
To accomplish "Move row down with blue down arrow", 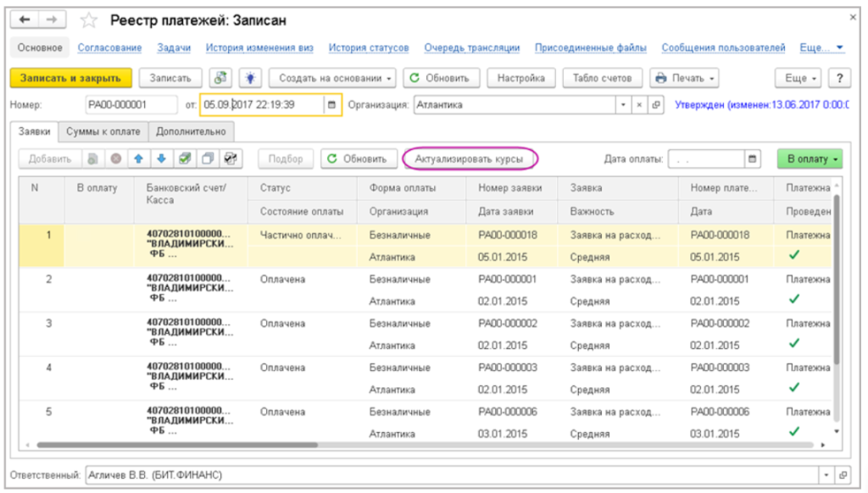I will pos(161,158).
